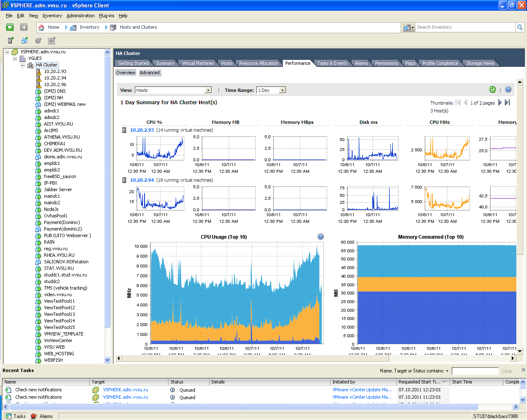Select the VMVIEW_TEMPLATE virtual machine
This screenshot has height=420, width=527.
[64, 334]
